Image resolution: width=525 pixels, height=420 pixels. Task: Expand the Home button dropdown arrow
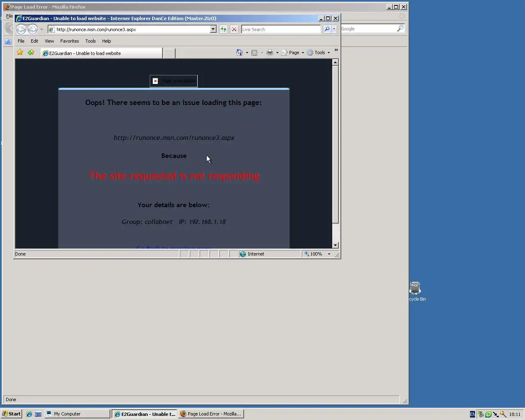[247, 52]
